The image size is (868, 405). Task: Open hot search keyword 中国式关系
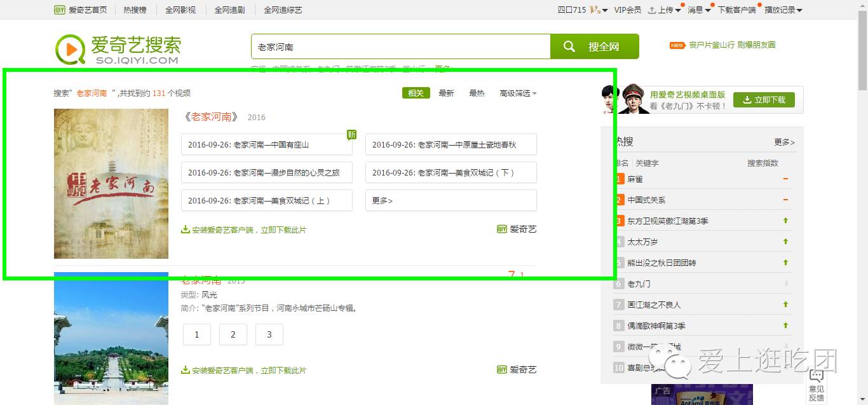point(646,200)
